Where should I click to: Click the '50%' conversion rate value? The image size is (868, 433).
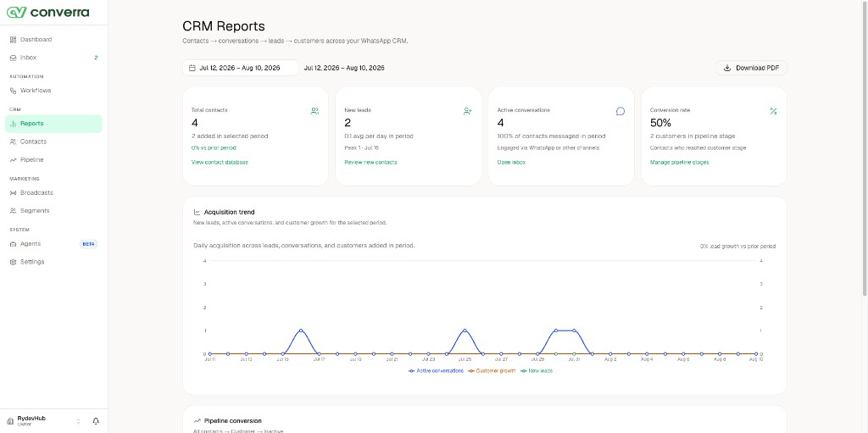click(660, 123)
